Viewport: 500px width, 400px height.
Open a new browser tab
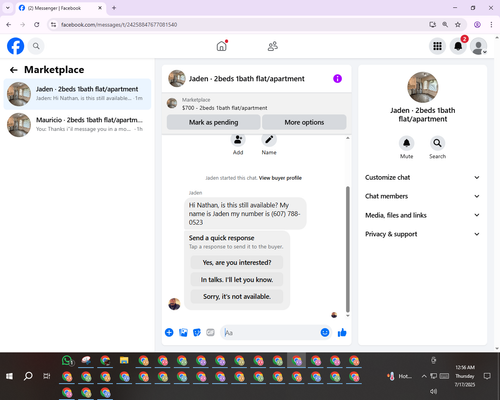point(114,8)
